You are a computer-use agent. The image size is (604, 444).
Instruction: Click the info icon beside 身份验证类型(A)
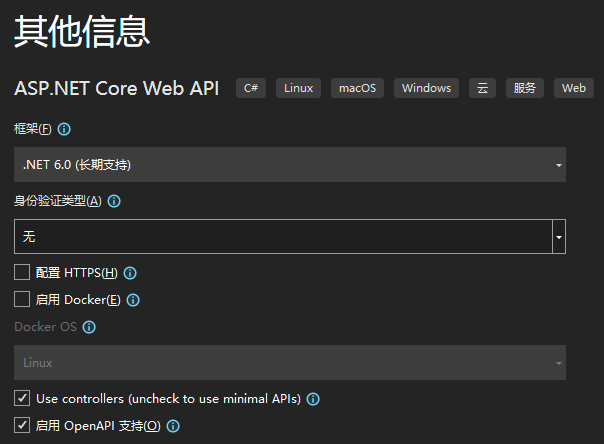[114, 201]
